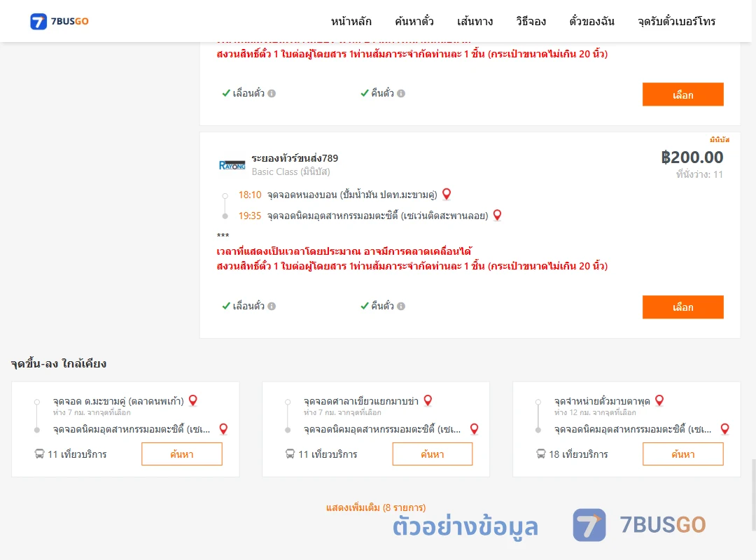Click the 19:35 arrival time
Viewport: 756px width, 560px height.
(x=250, y=216)
